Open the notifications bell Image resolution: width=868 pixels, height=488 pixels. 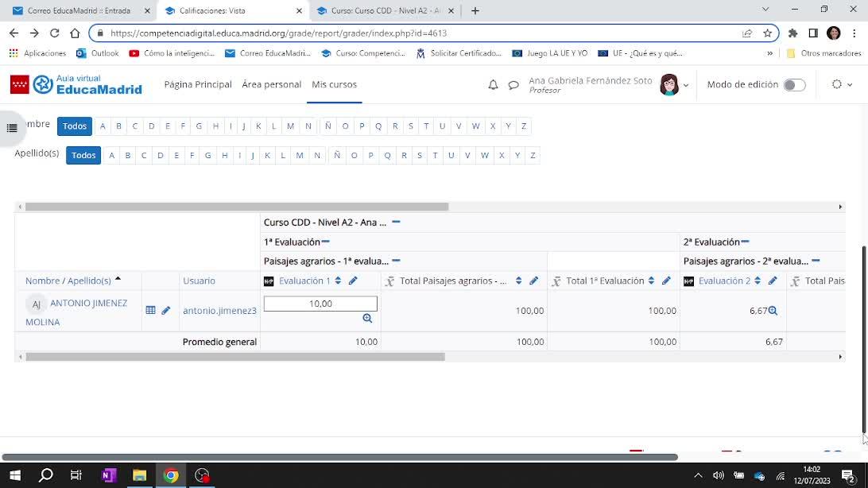493,85
